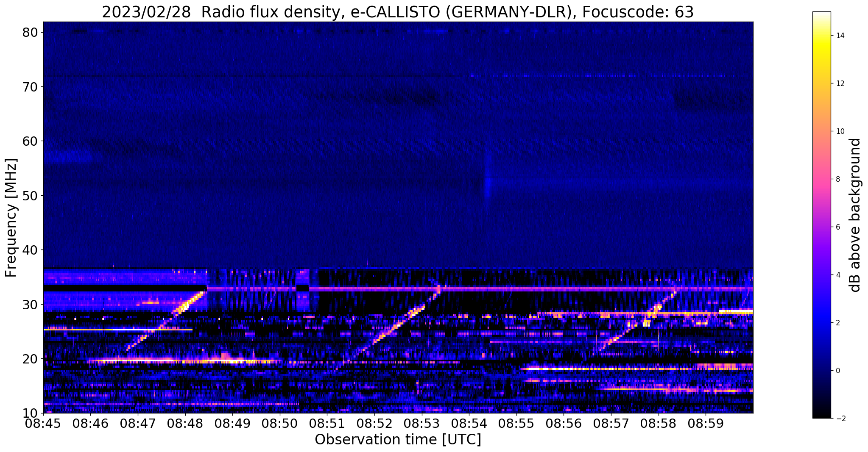Viewport: 868px width, 452px height.
Task: Click the 20 MHz frequency tick label
Action: coord(31,359)
